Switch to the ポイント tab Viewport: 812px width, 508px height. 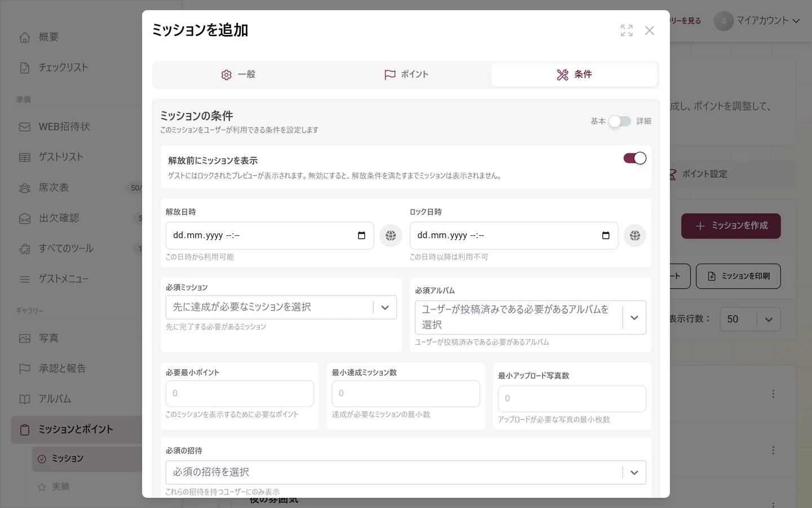[406, 75]
